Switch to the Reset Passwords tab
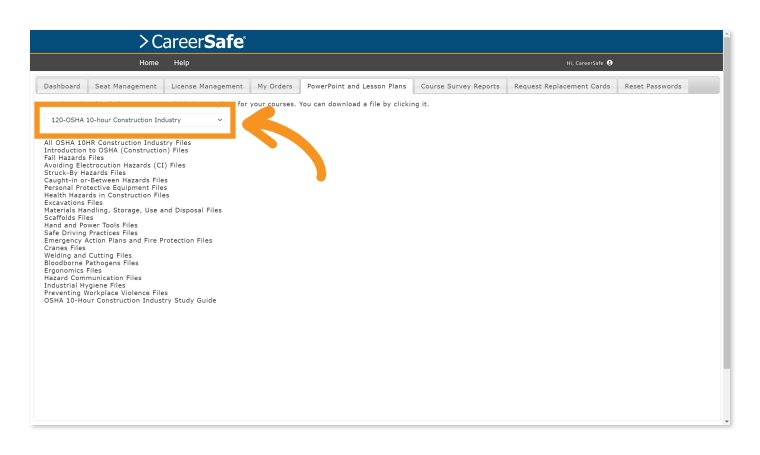 pyautogui.click(x=653, y=86)
